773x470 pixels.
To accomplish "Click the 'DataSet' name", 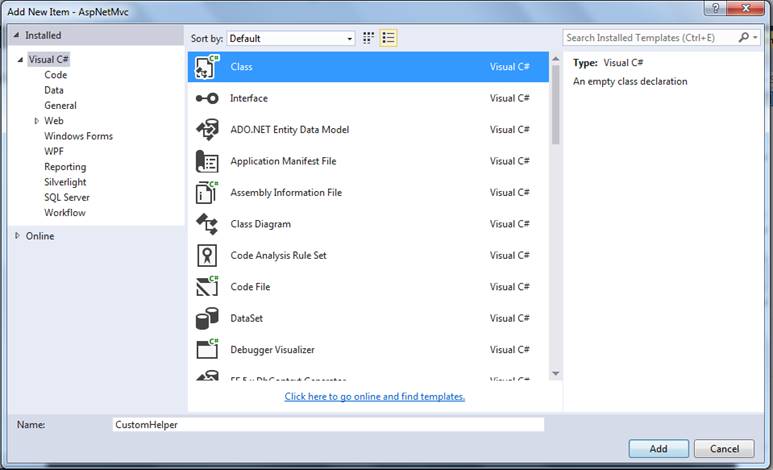I will [x=246, y=318].
